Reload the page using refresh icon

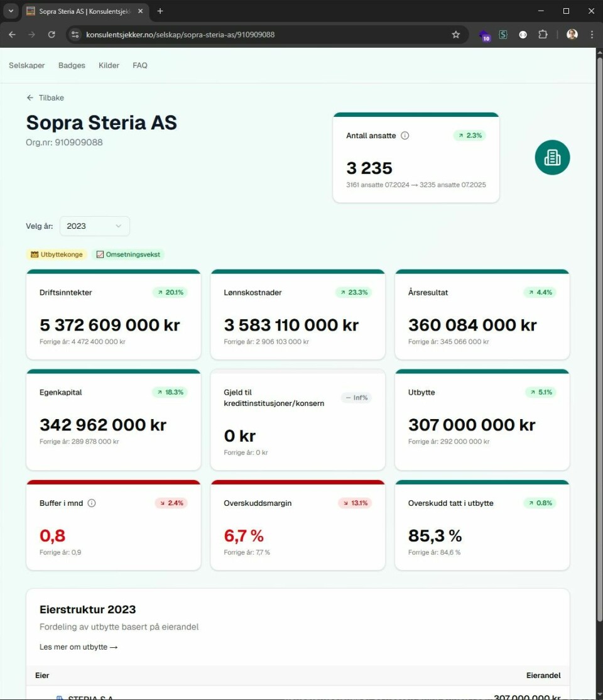point(52,35)
